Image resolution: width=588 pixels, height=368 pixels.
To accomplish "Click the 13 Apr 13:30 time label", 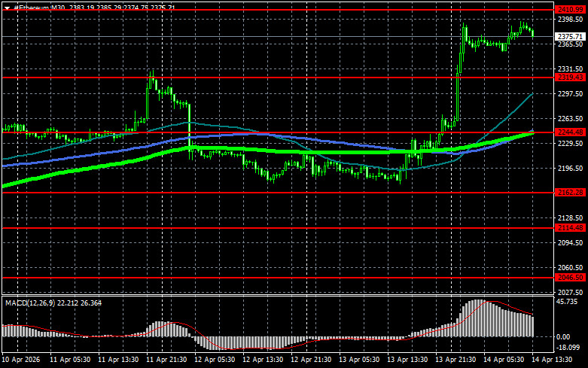I will (407, 360).
